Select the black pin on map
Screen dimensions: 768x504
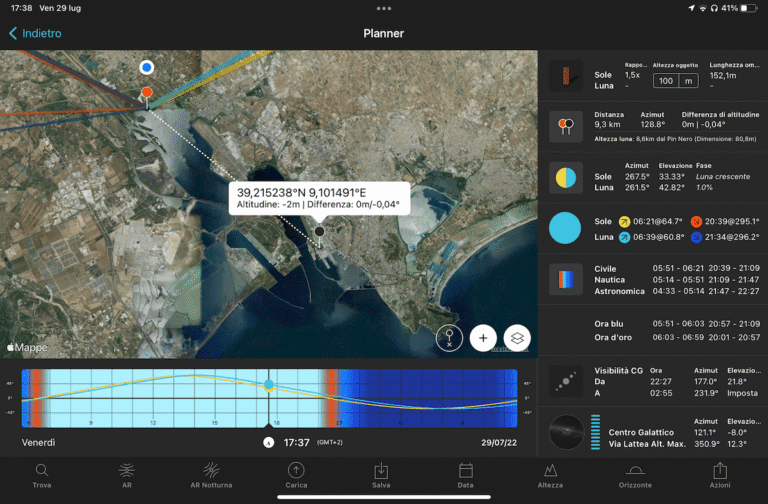(x=319, y=233)
